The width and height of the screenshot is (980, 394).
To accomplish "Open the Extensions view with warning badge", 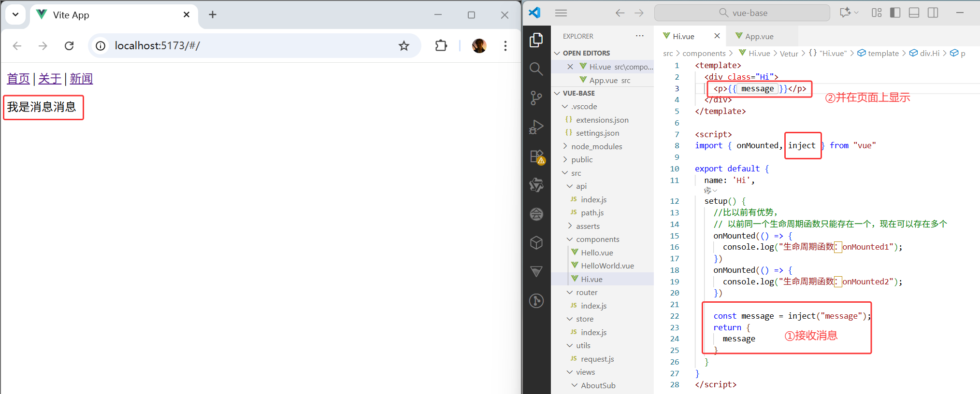I will pos(537,157).
